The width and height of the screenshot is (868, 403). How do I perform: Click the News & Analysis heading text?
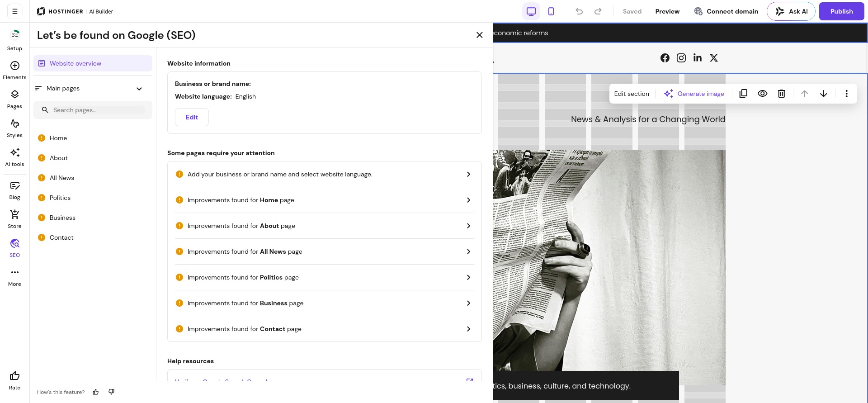click(x=648, y=119)
